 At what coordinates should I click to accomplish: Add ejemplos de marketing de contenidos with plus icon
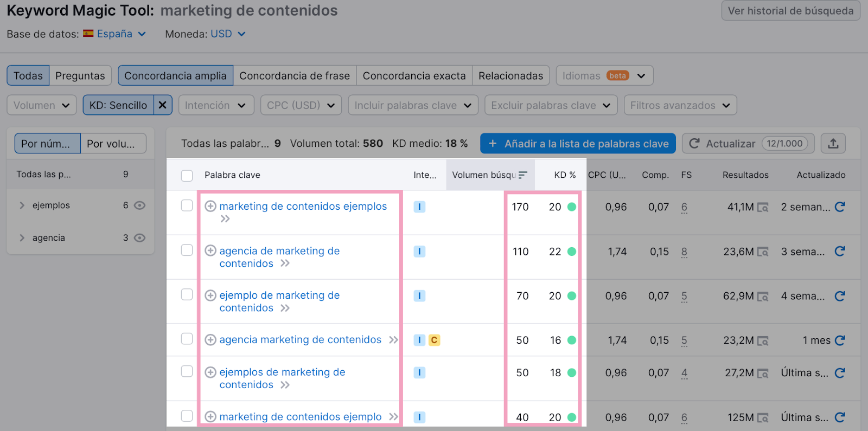210,372
